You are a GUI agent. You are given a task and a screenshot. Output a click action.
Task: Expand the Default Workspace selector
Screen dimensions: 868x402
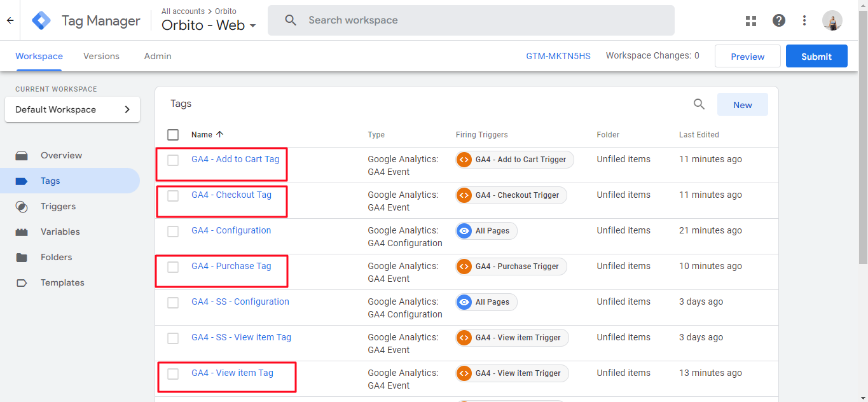[72, 109]
